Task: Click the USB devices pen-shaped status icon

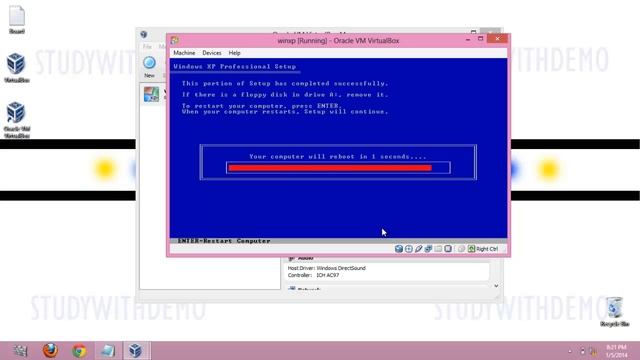Action: point(418,249)
